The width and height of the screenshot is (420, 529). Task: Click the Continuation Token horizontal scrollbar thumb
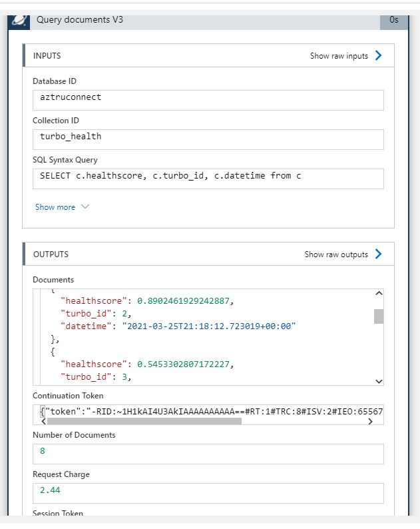point(144,421)
